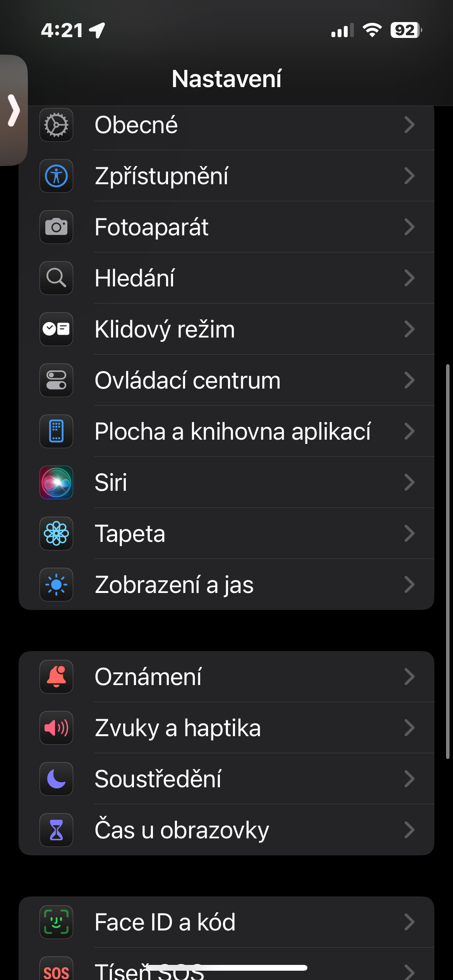
Task: Tap the Ovládací centrum toggles icon
Action: (56, 380)
